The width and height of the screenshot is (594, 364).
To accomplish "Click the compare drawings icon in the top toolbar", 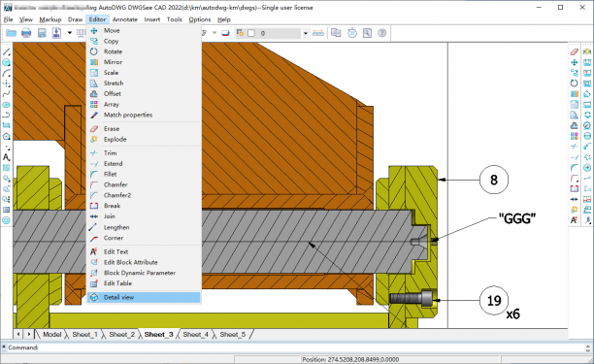I will point(336,33).
